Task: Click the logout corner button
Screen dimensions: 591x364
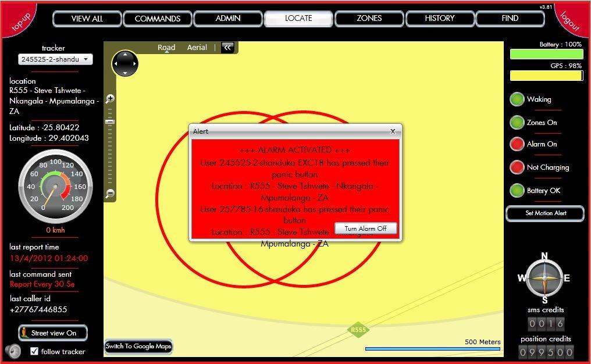Action: [571, 19]
